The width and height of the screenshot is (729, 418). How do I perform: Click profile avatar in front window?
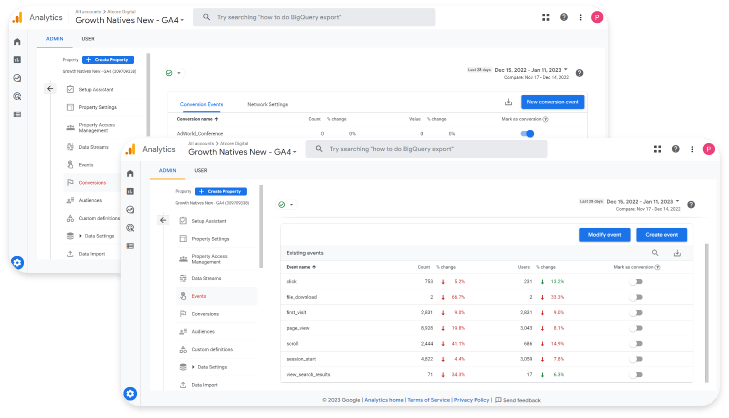[709, 149]
